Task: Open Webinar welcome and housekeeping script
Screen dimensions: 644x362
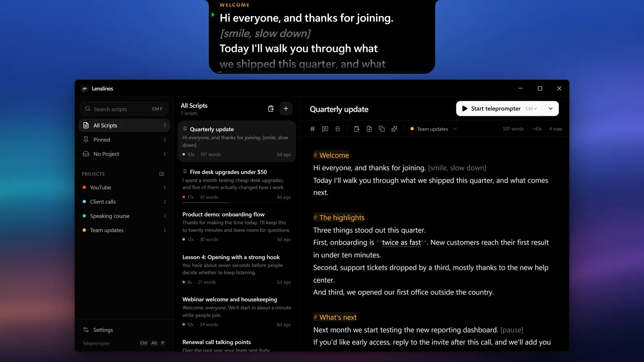Action: (237, 312)
